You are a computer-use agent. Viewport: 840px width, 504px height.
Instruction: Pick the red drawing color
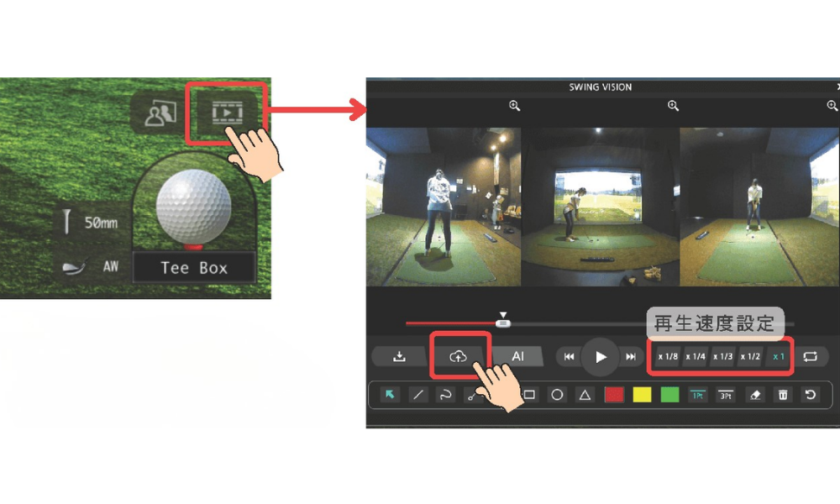[x=614, y=396]
